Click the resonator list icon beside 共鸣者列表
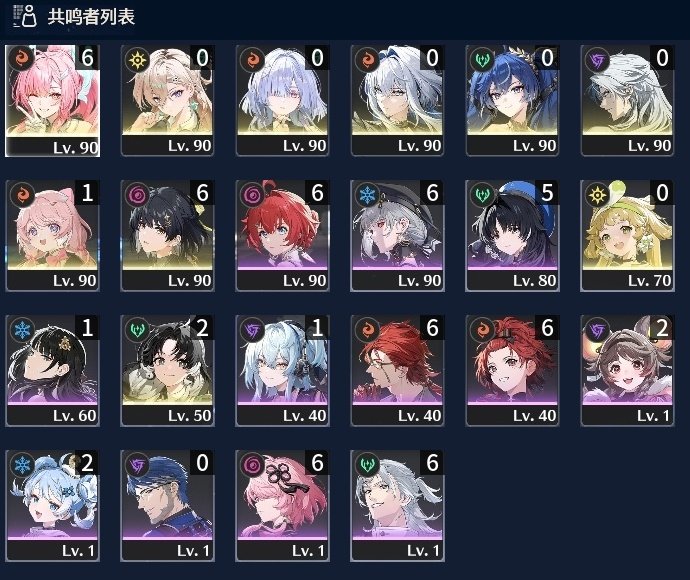This screenshot has height=580, width=690. 25,16
